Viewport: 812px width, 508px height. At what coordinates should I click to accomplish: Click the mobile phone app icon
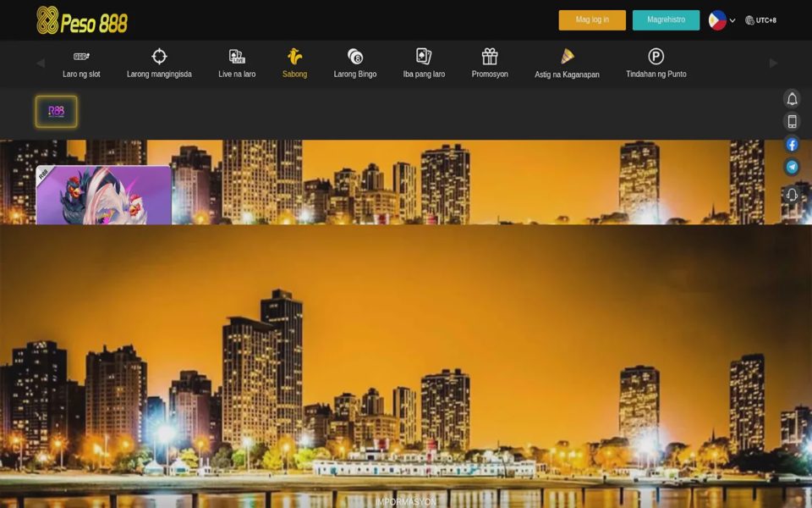(x=792, y=121)
